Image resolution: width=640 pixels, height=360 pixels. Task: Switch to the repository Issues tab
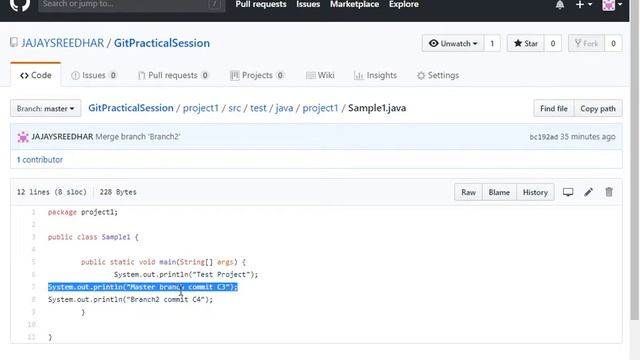[94, 75]
